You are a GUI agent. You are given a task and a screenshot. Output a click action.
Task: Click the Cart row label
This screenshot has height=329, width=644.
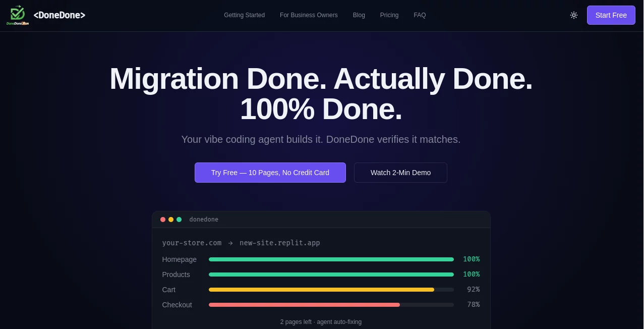point(169,290)
